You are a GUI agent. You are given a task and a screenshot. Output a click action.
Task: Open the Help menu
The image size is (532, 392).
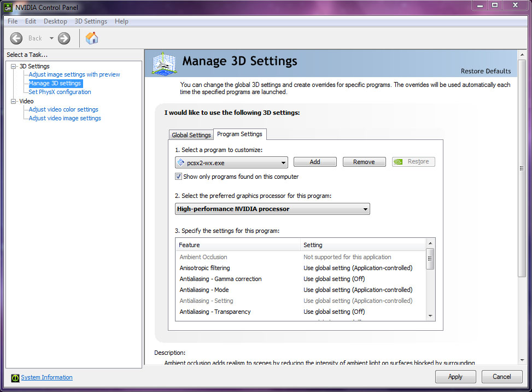point(121,21)
